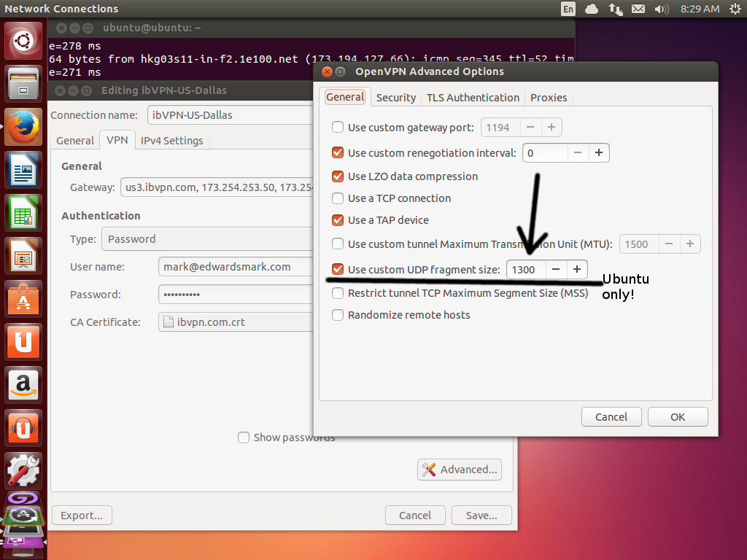Screen dimensions: 747x560
Task: Decrease the UDP fragment size value
Action: [x=556, y=270]
